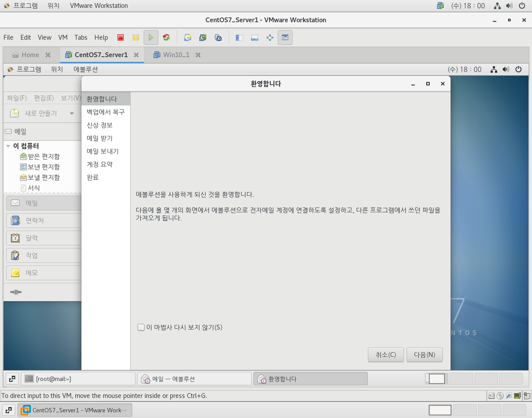The height and width of the screenshot is (418, 532).
Task: Select wizard step '메일 받기'
Action: [x=106, y=138]
